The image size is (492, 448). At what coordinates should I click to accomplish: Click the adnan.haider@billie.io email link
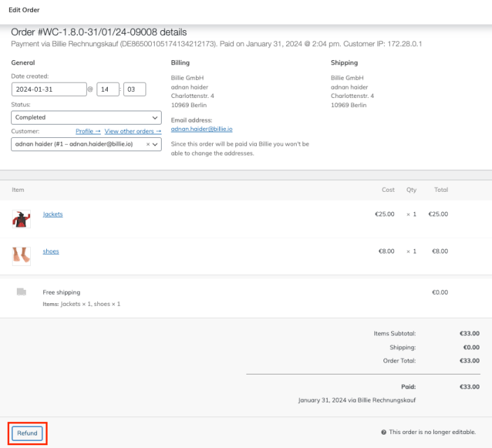(202, 129)
